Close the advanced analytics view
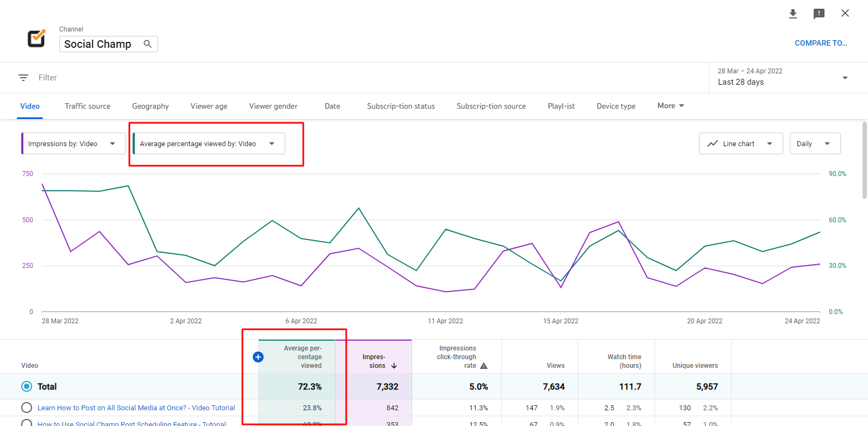 [845, 13]
